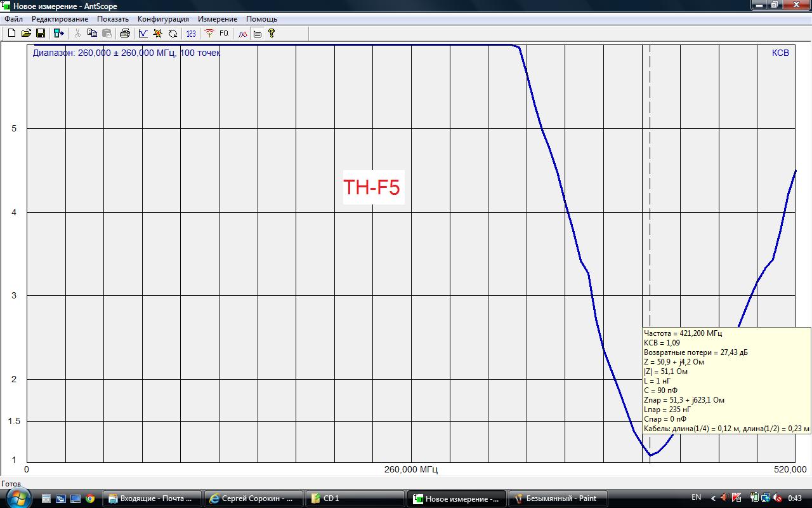The image size is (812, 508).
Task: Click the SWR curve minimum at cursor line
Action: coord(650,455)
